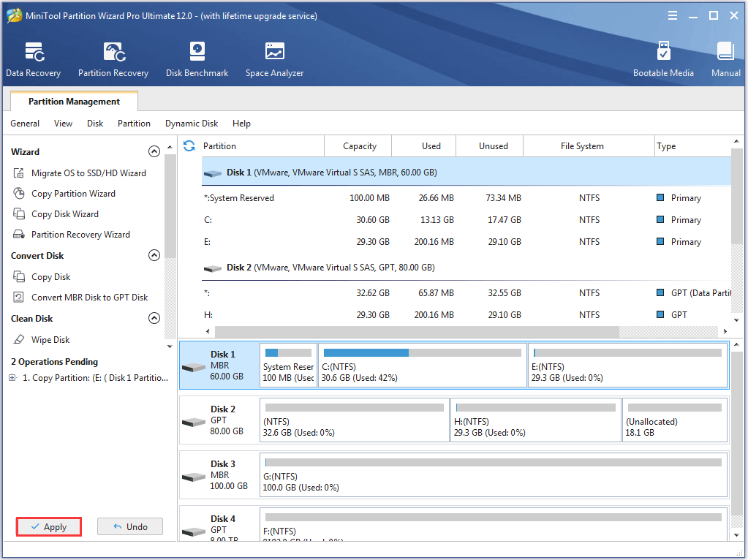The image size is (748, 560).
Task: Open the Data Recovery tool
Action: click(x=34, y=60)
